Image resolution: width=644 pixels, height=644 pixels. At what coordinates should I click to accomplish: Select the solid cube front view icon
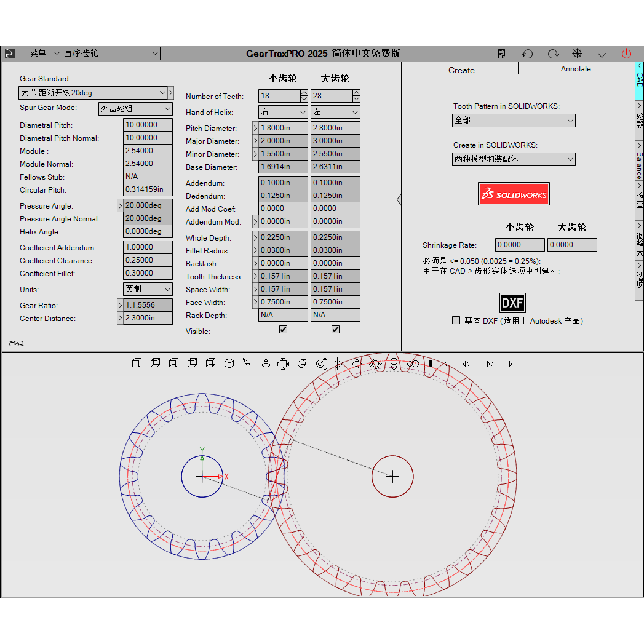[137, 363]
